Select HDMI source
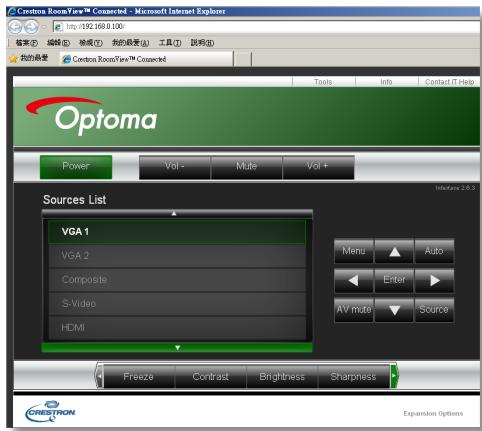Image resolution: width=482 pixels, height=431 pixels. (177, 328)
